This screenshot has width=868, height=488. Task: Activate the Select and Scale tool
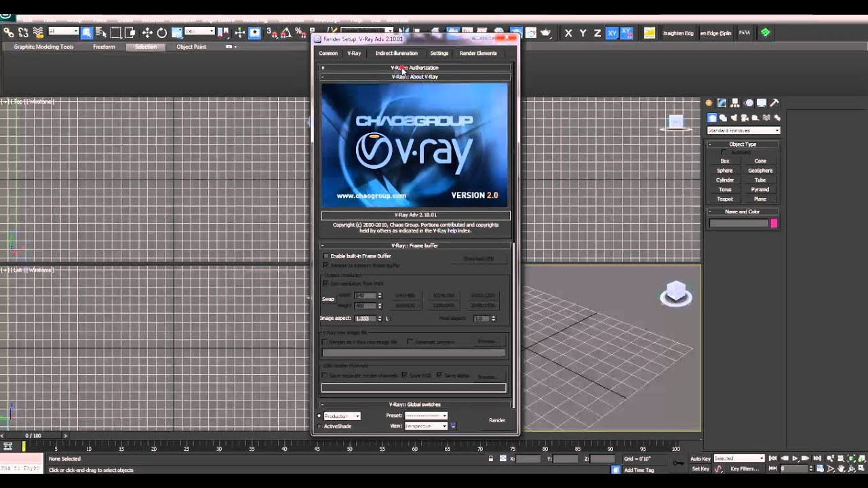tap(177, 33)
